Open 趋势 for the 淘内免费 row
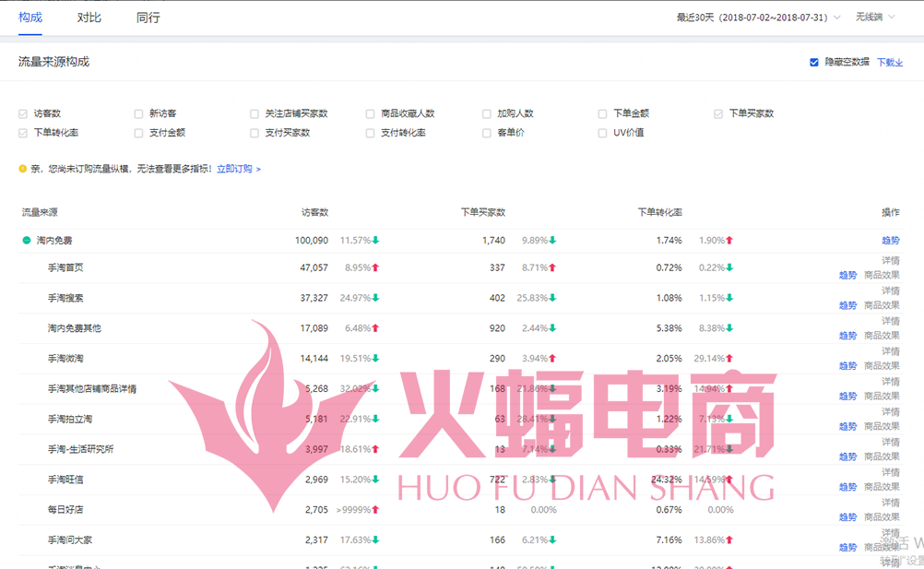This screenshot has height=569, width=924. [891, 241]
